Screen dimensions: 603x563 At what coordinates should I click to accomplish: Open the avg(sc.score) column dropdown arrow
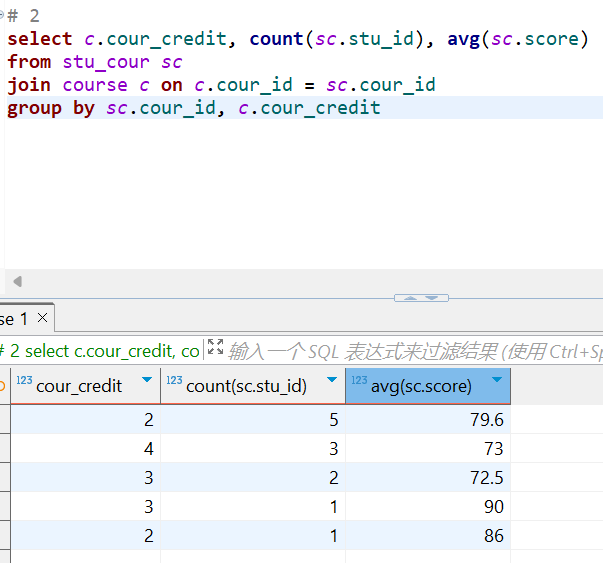(x=496, y=380)
